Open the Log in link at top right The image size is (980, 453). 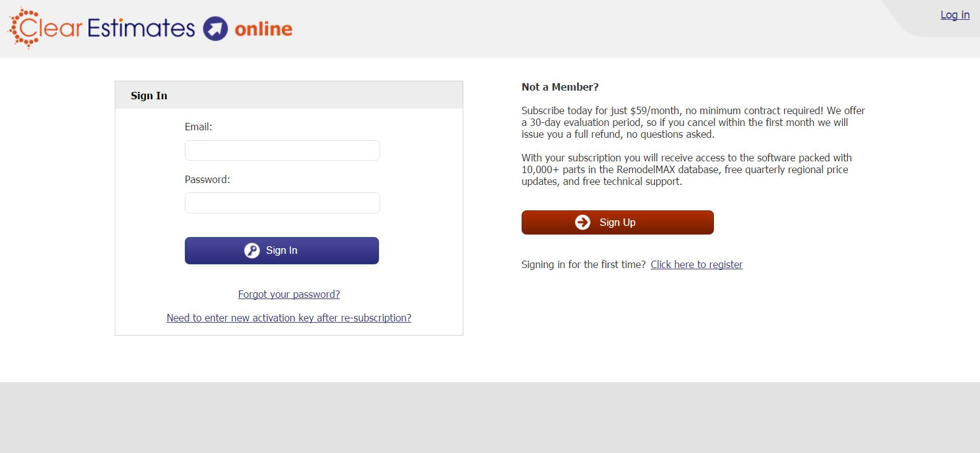tap(955, 15)
